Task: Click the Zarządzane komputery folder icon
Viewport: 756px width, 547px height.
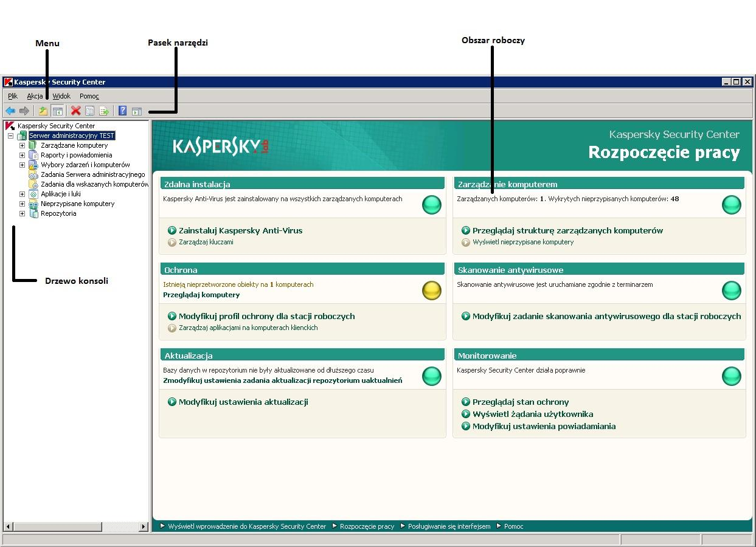Action: coord(34,145)
